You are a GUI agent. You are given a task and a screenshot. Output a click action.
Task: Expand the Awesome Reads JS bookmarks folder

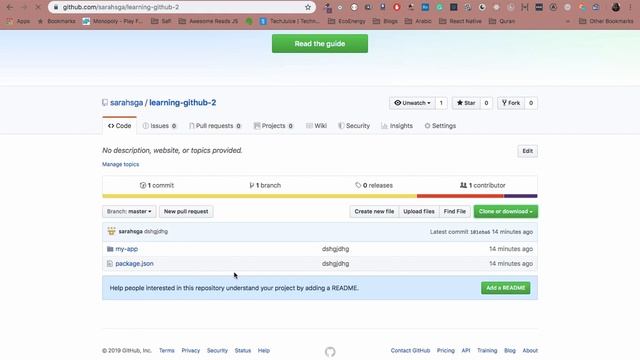tap(209, 21)
